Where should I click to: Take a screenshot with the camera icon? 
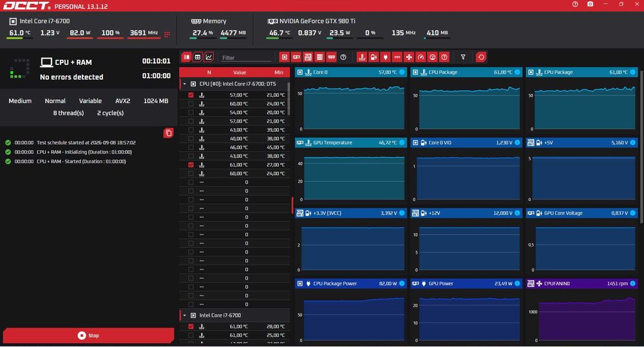pos(590,4)
